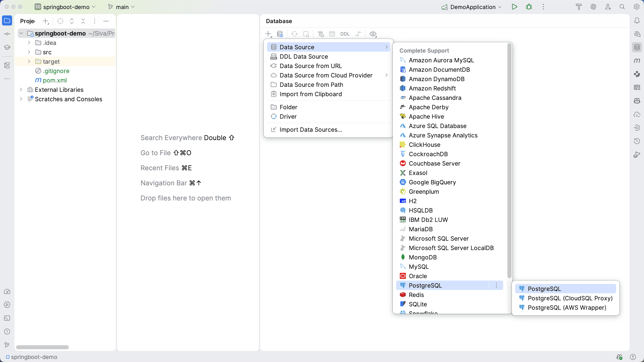Select MongoDB from the data source list

click(423, 257)
